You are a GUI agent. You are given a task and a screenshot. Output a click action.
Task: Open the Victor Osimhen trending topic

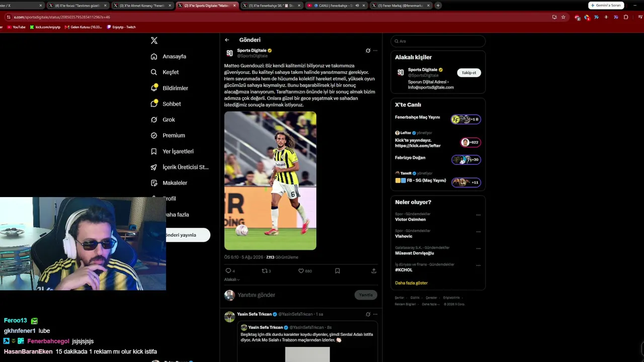click(x=410, y=220)
